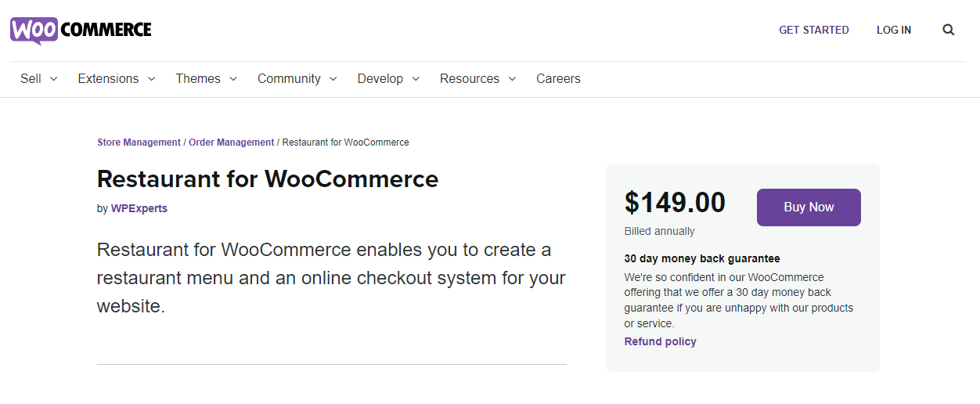Click the WooCommerce logo
The height and width of the screenshot is (404, 980).
[81, 30]
